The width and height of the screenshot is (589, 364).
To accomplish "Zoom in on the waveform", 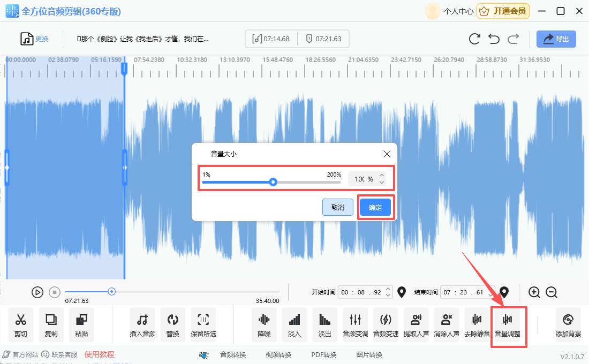I will (x=534, y=292).
